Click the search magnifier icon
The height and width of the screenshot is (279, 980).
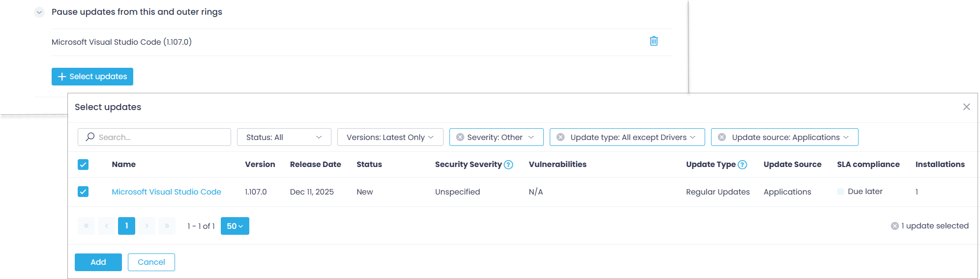(90, 137)
